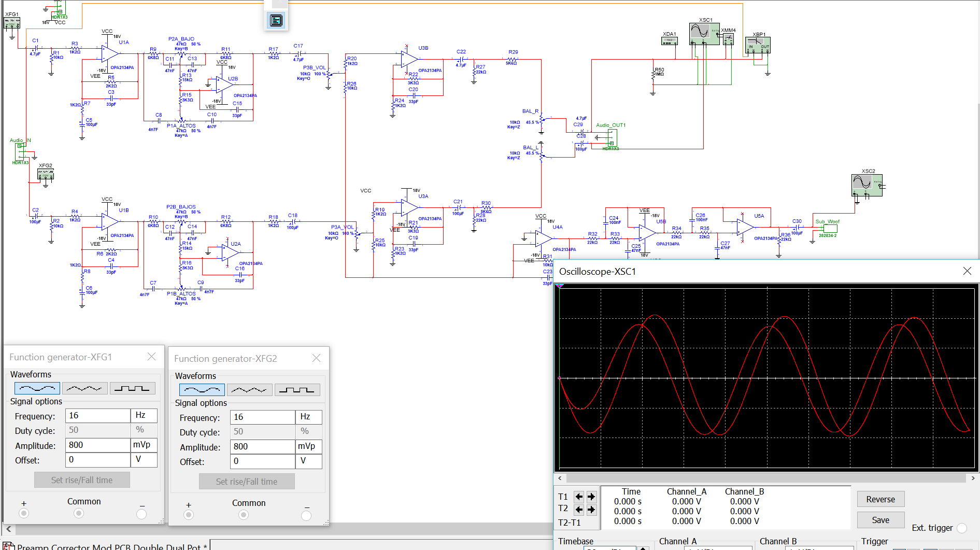
Task: Click XFG1 Offset value field
Action: coord(98,460)
